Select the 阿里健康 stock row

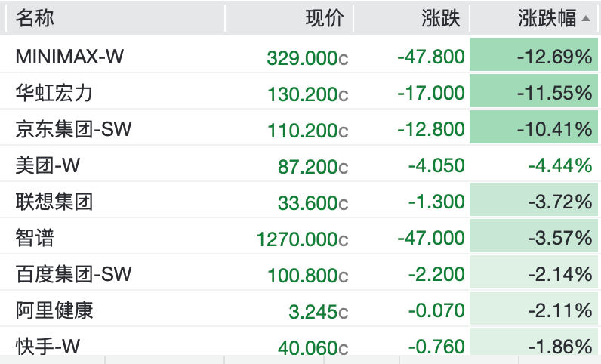point(300,308)
